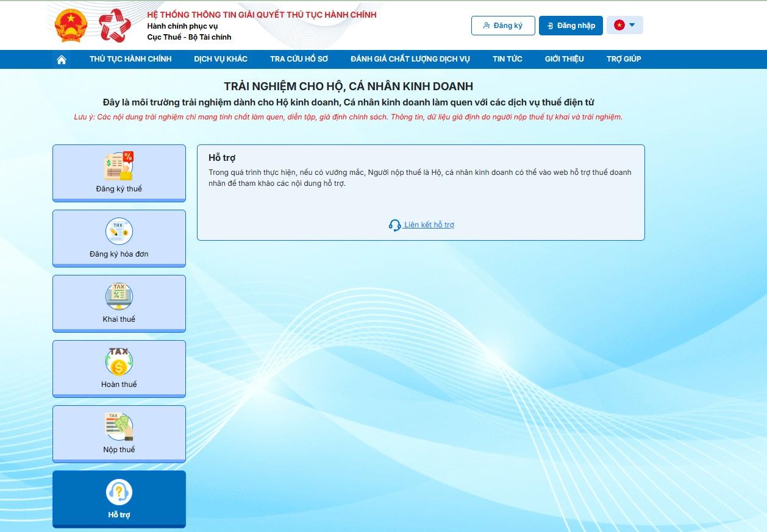This screenshot has width=767, height=532.
Task: Open ĐÁNH GIÁ CHẤT LƯỢNG DỊCH VỤ menu
Action: point(410,59)
